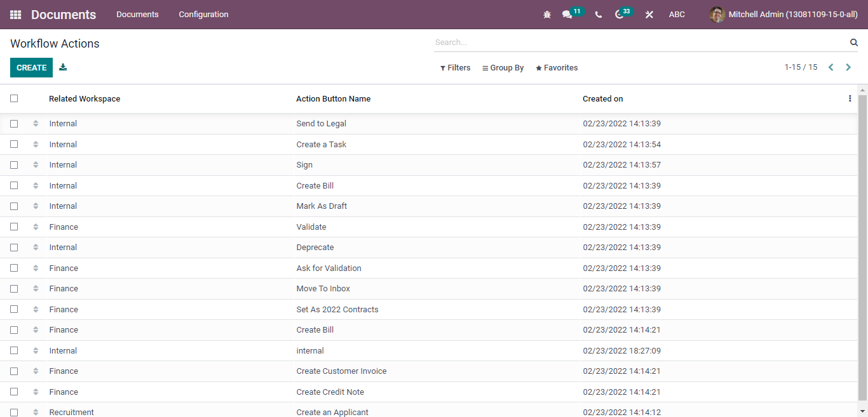Check the Move To Inbox row checkbox
The image size is (868, 417).
[x=14, y=289]
